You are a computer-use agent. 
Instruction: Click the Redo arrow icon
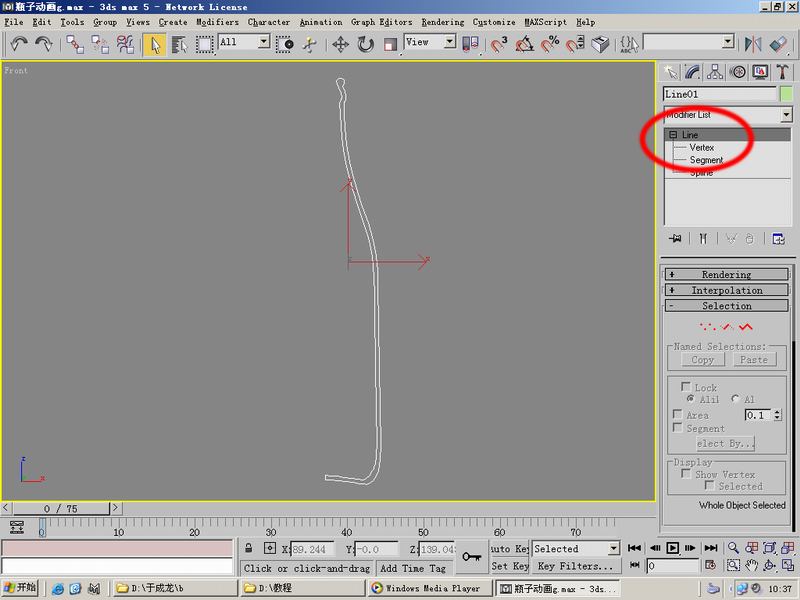tap(44, 44)
